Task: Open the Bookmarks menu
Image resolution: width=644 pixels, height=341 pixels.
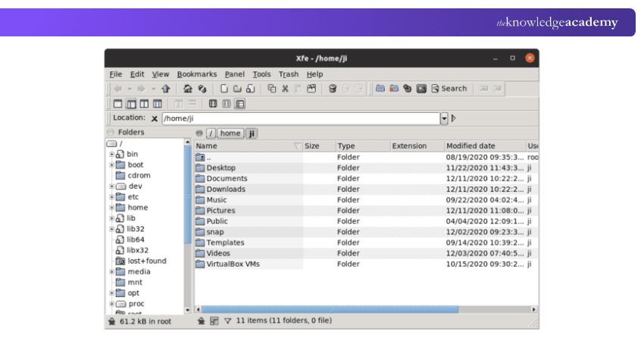Action: tap(196, 74)
